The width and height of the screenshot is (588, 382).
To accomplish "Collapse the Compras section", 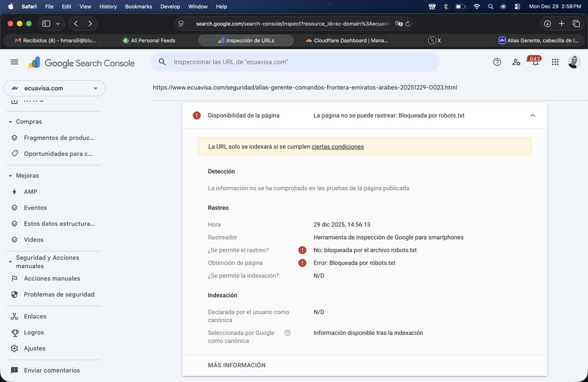I will coord(10,121).
